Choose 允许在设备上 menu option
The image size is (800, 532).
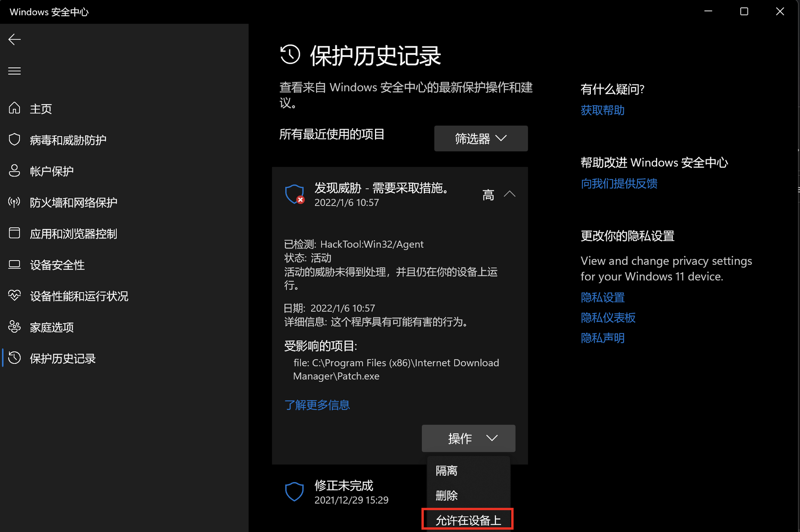click(x=467, y=520)
